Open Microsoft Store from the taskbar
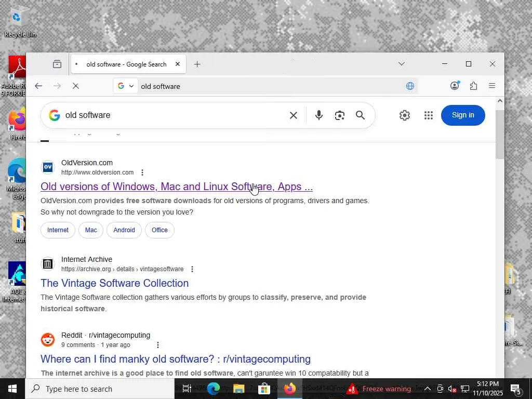 click(264, 389)
